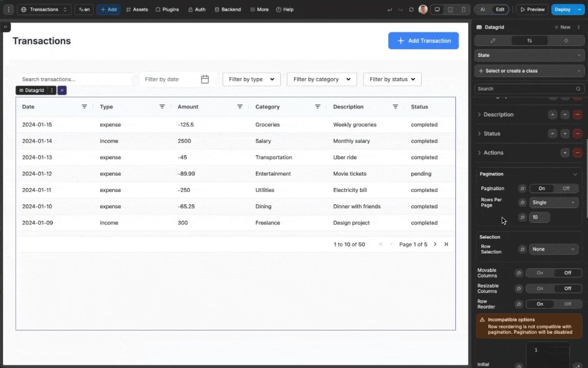
Task: Open the Rows Per Page 'Single' dropdown
Action: 554,202
